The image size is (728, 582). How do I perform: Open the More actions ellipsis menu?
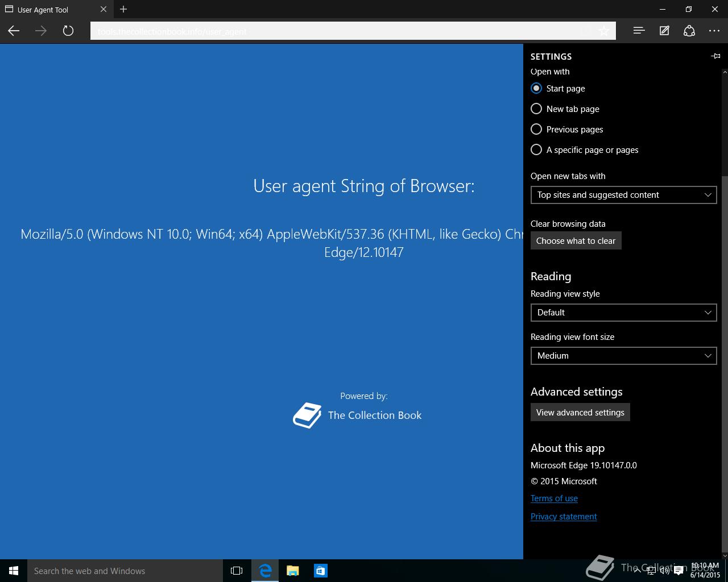(714, 31)
